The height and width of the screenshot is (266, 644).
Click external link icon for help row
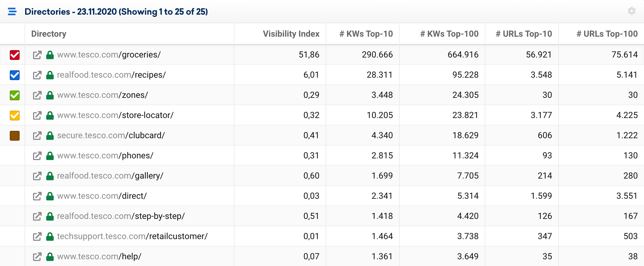(x=37, y=257)
